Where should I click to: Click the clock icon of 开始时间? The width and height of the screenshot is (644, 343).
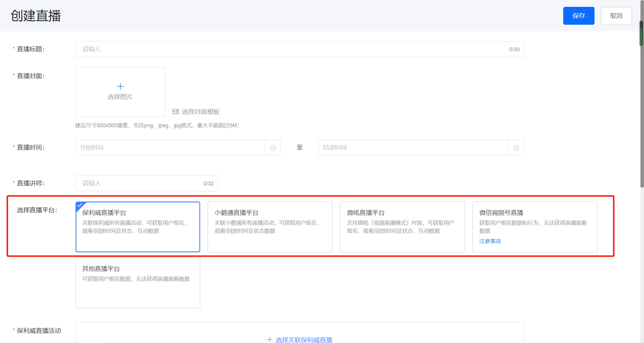click(x=273, y=148)
